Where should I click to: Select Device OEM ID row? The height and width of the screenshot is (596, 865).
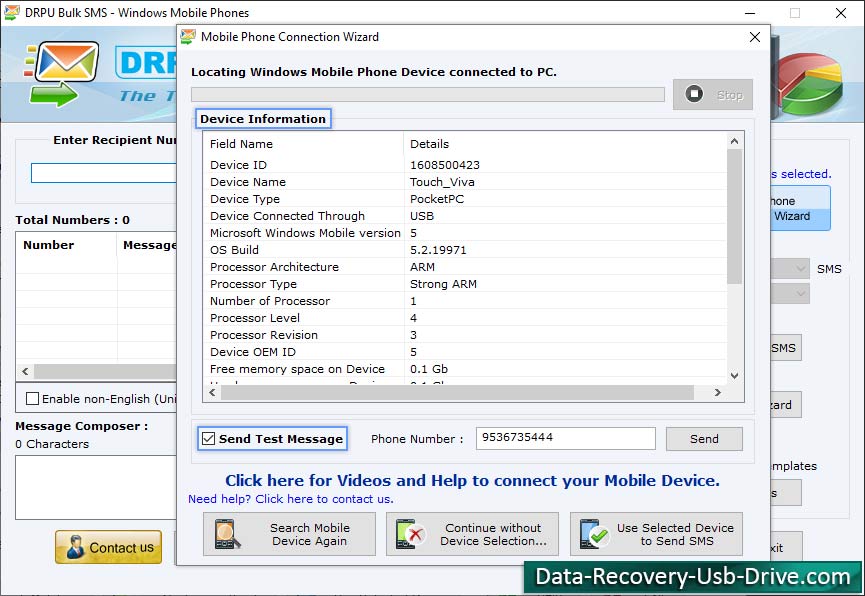(465, 352)
